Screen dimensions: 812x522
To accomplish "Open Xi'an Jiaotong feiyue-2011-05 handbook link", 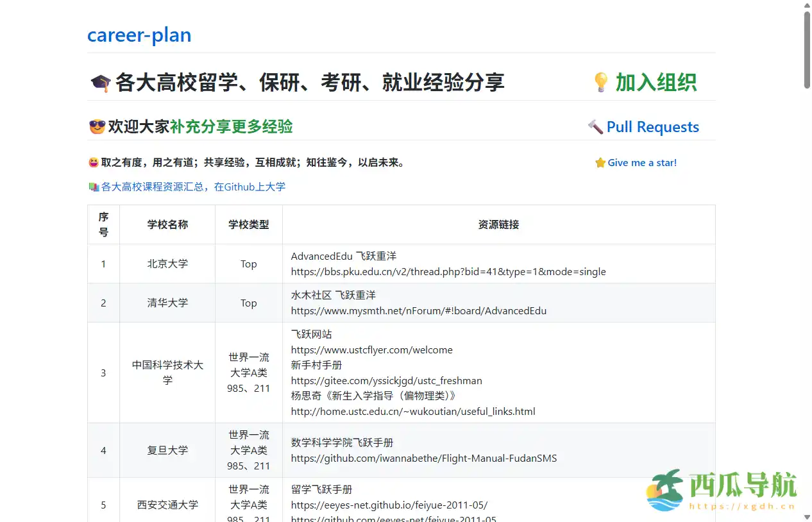I will tap(389, 505).
